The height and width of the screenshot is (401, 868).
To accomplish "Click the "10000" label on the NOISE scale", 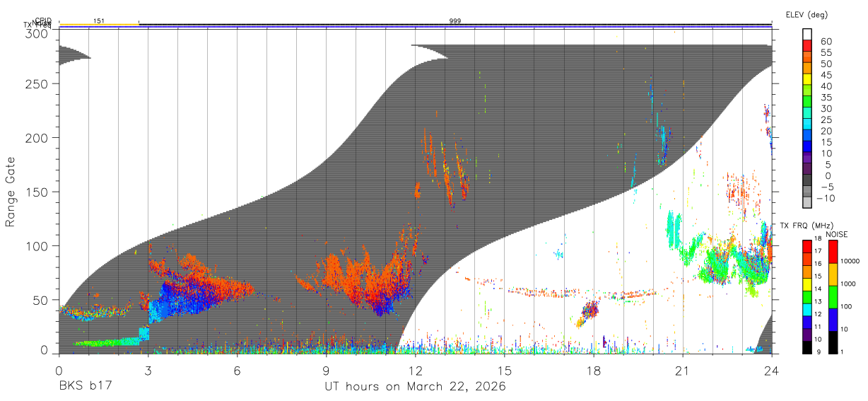I will click(850, 261).
